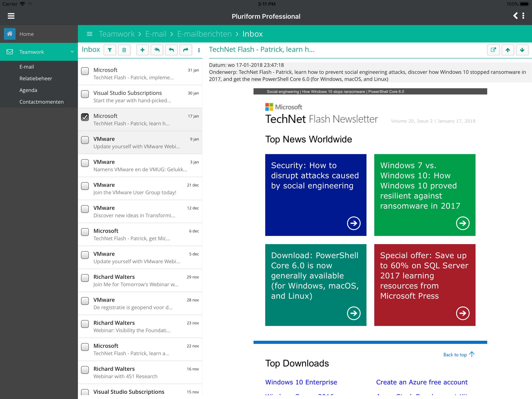Viewport: 532px width, 399px height.
Task: Collapse the Teamwork sidebar section chevron
Action: [x=72, y=52]
